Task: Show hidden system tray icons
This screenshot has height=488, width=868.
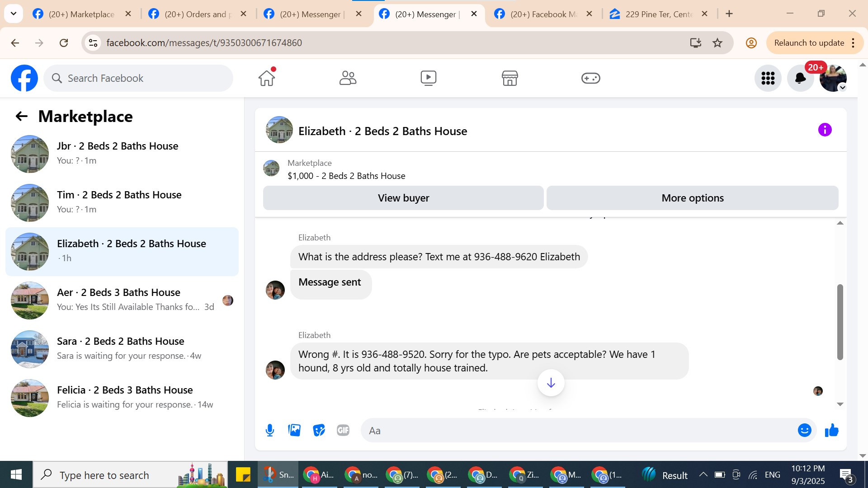Action: tap(703, 474)
